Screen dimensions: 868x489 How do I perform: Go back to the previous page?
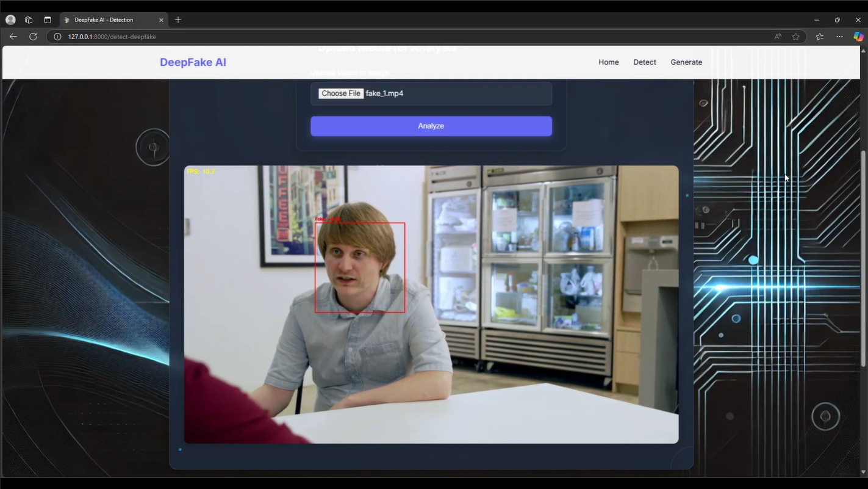click(x=13, y=37)
